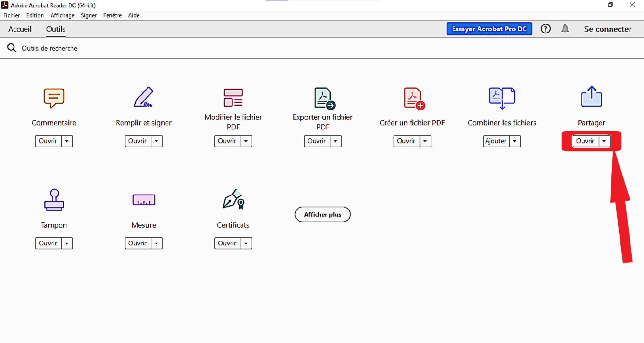Open the Signer menu
Screen dimensions: 644x343
pyautogui.click(x=89, y=15)
